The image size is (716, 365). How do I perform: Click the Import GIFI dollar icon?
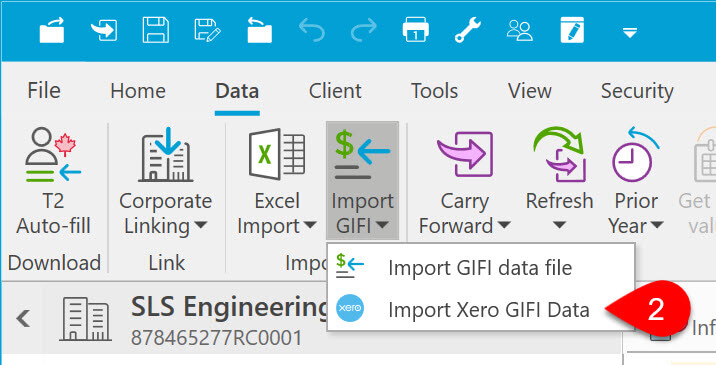click(x=362, y=154)
